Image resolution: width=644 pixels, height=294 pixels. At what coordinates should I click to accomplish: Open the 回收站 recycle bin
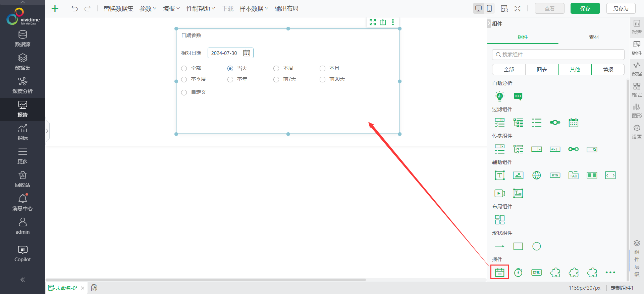click(22, 179)
